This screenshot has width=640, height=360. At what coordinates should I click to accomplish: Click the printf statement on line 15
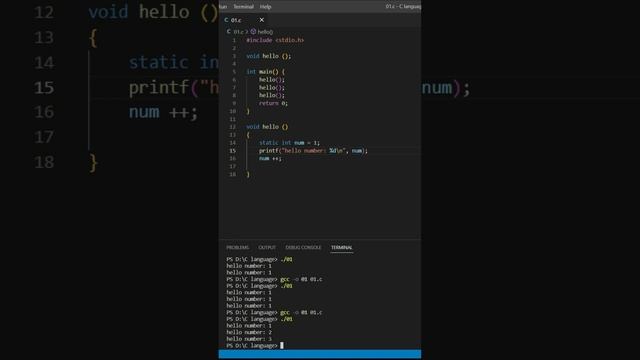[313, 151]
